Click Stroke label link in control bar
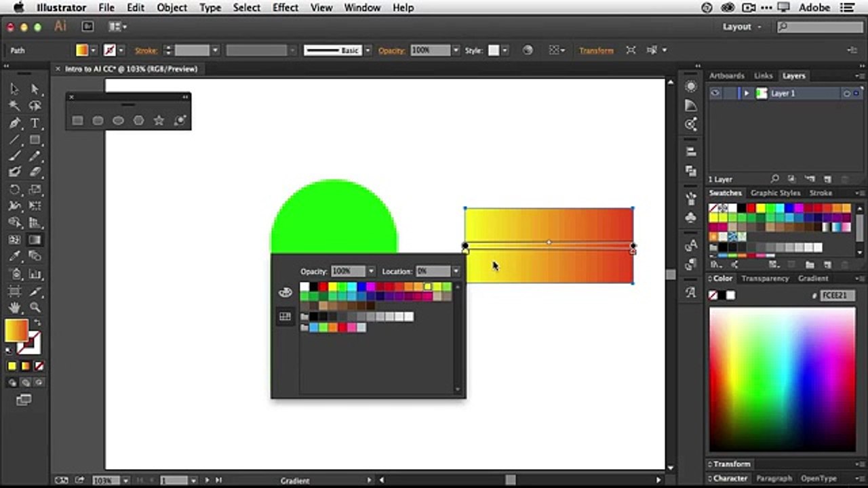Viewport: 868px width, 488px height. [146, 50]
